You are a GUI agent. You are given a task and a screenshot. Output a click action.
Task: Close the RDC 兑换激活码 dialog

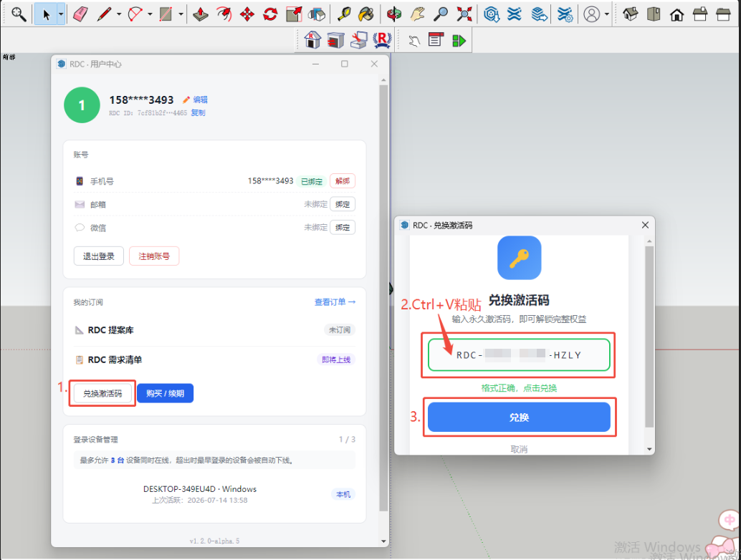[645, 226]
